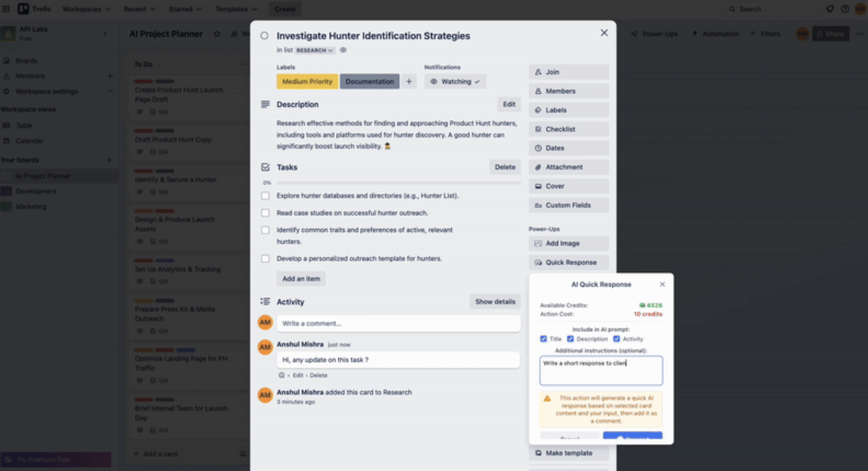Open Boards in the sidebar
The image size is (868, 471).
pos(26,60)
